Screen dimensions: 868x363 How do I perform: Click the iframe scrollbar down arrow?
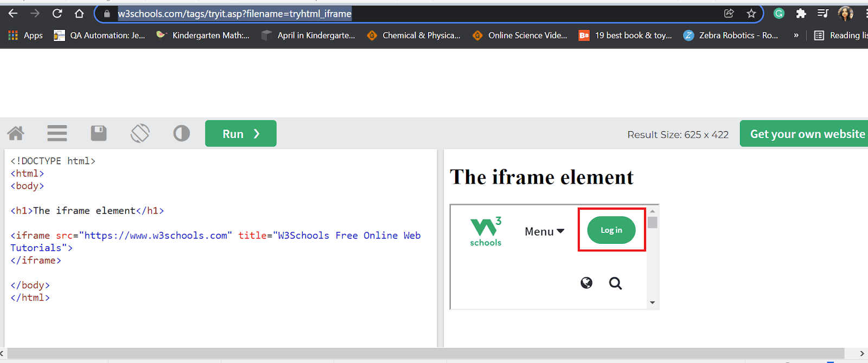tap(653, 303)
